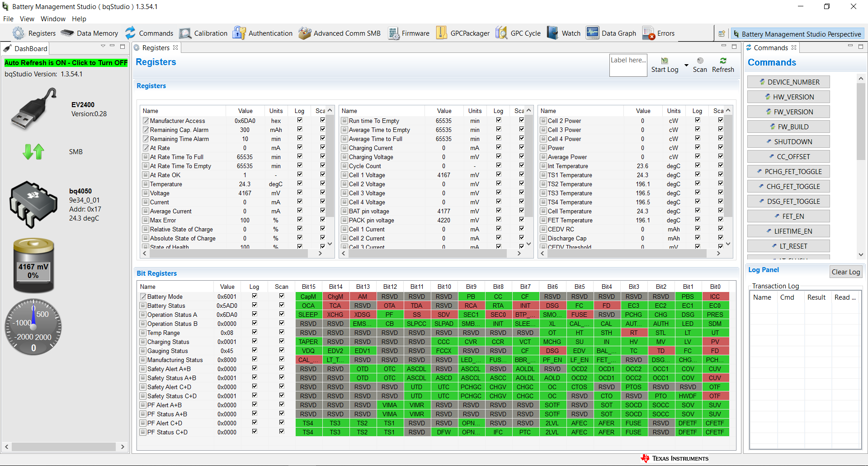Open the Watch toolbar icon
868x466 pixels.
pyautogui.click(x=552, y=33)
